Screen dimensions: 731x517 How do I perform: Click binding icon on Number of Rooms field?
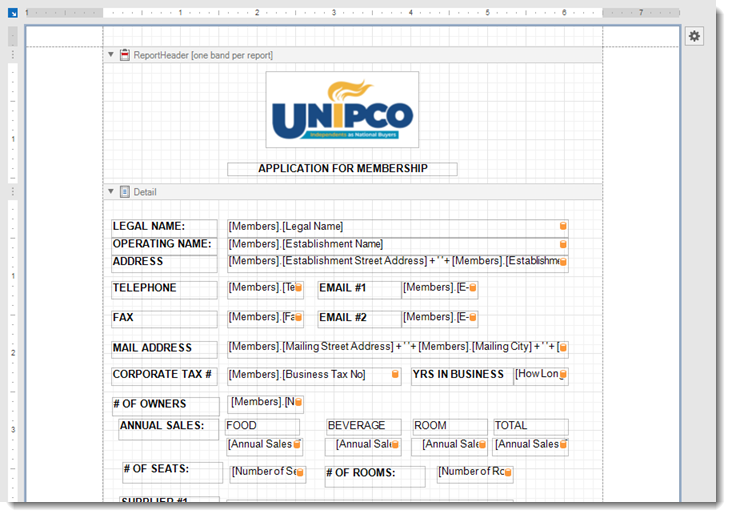tap(508, 472)
